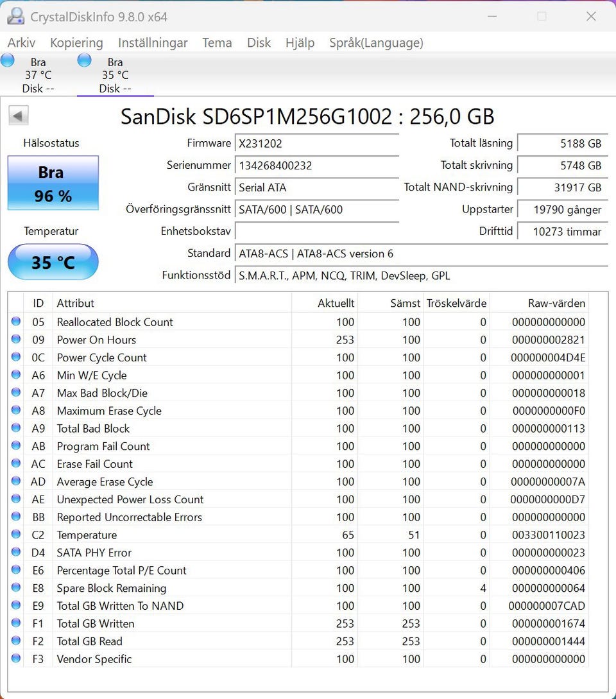Click the Sämst column header
This screenshot has width=616, height=699.
pos(391,303)
